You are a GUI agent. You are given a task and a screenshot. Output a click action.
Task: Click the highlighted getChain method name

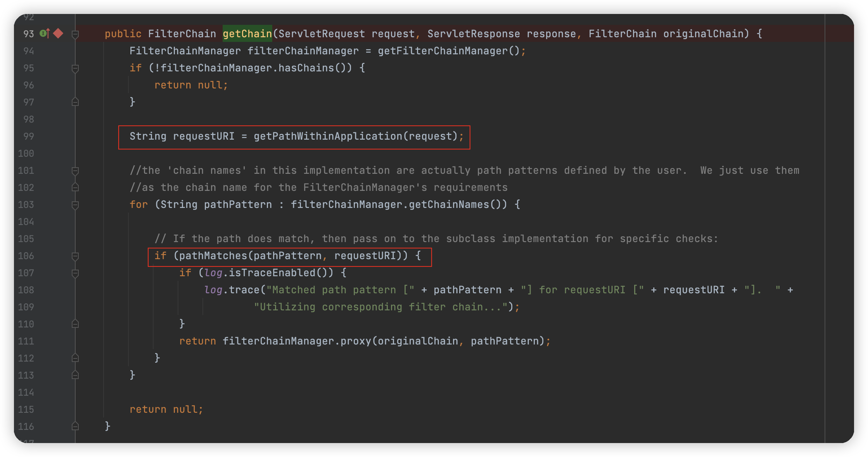(x=247, y=34)
